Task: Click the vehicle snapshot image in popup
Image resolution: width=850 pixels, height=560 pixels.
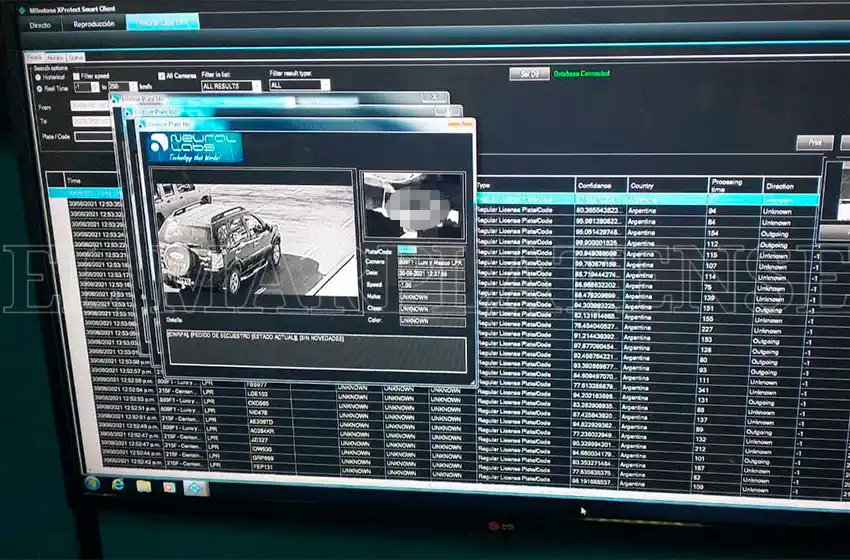Action: click(251, 233)
